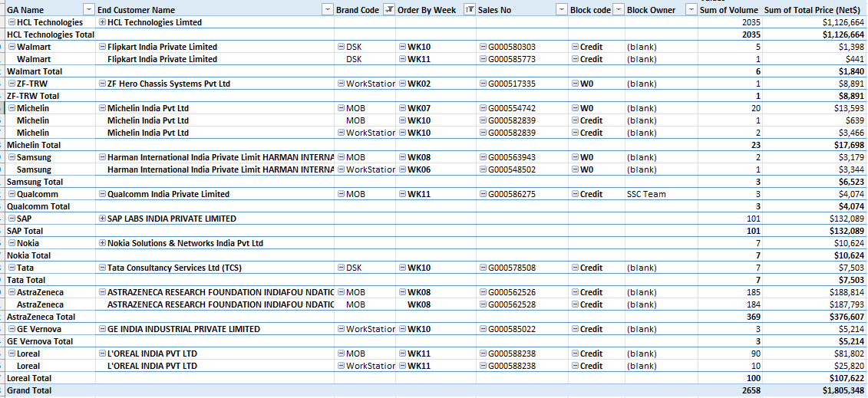Collapse the Nokia GA group
Viewport: 868px width, 398px height.
[x=12, y=243]
